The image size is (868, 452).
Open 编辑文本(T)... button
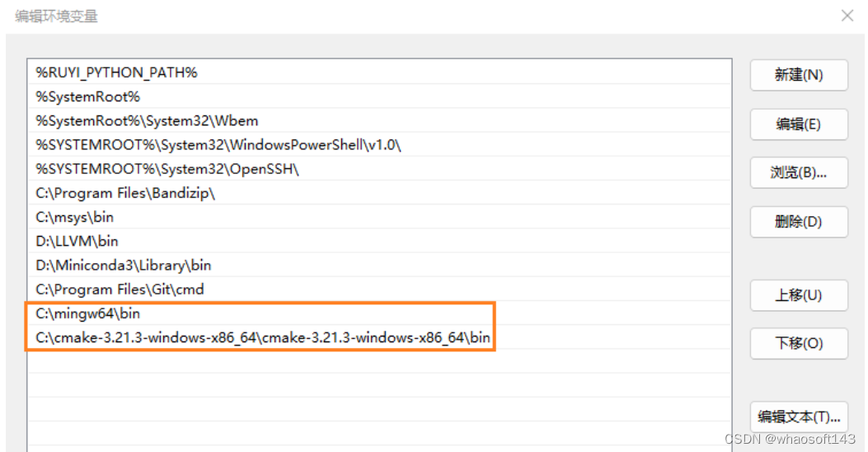799,417
